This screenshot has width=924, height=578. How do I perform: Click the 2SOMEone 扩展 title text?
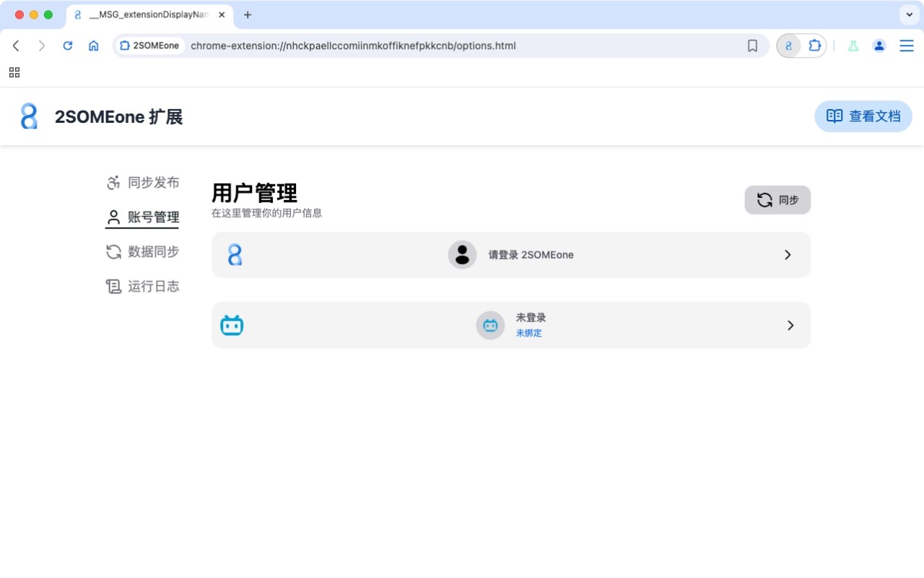(x=119, y=116)
